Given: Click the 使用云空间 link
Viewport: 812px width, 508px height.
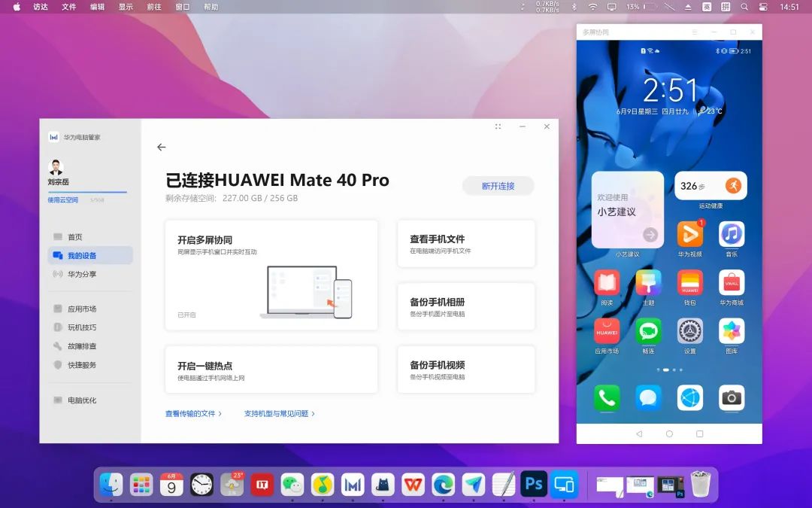Looking at the screenshot, I should [x=62, y=200].
